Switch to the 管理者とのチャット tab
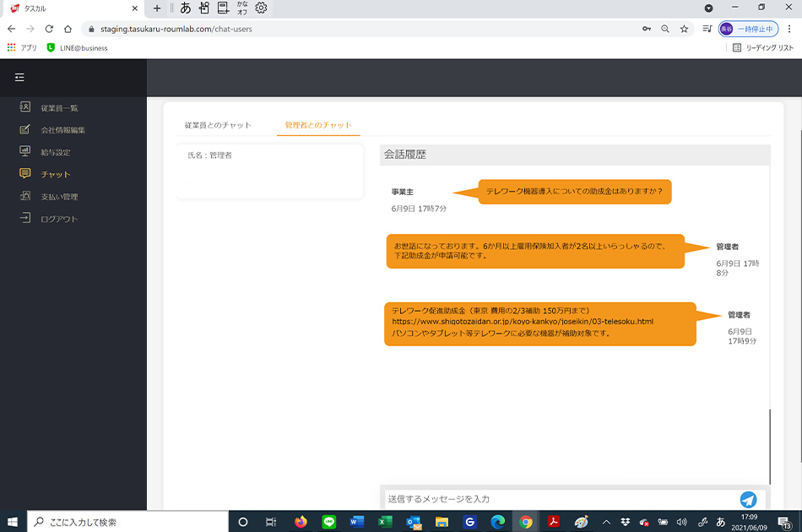This screenshot has height=532, width=802. pyautogui.click(x=318, y=125)
